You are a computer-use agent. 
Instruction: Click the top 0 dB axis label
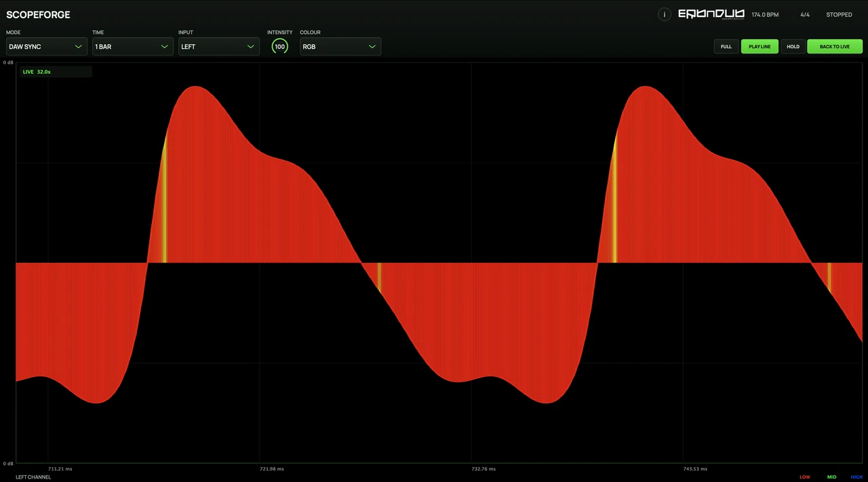tap(8, 62)
